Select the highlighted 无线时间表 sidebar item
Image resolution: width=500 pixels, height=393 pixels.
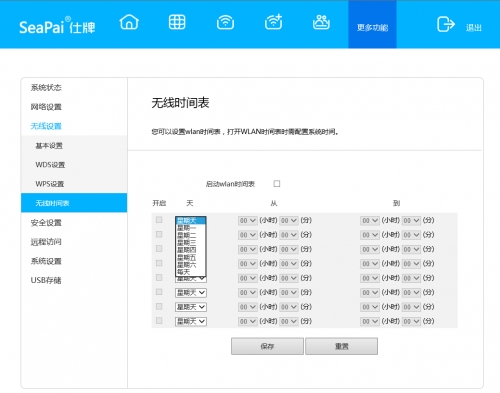point(74,203)
